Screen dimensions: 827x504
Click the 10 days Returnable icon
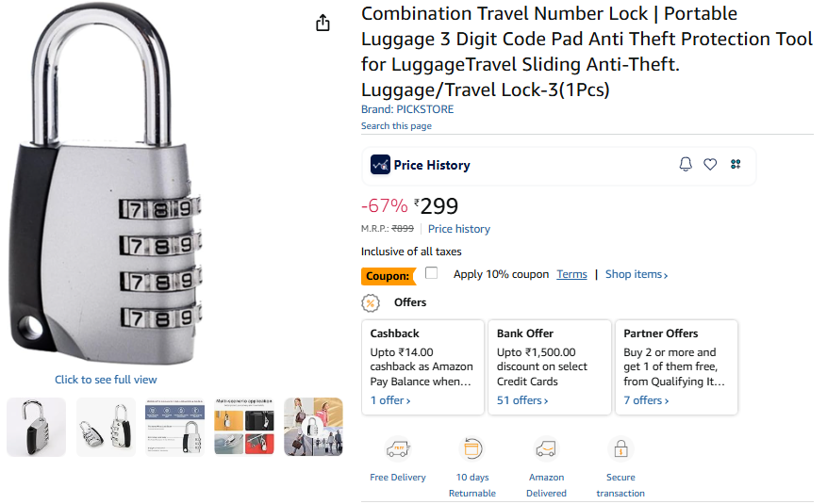point(471,448)
